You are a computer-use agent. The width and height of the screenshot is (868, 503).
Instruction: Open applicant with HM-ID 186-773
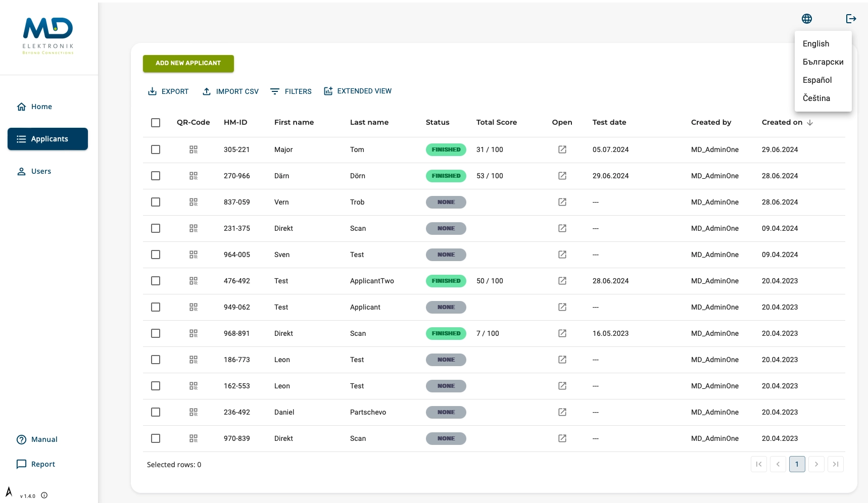click(x=562, y=360)
